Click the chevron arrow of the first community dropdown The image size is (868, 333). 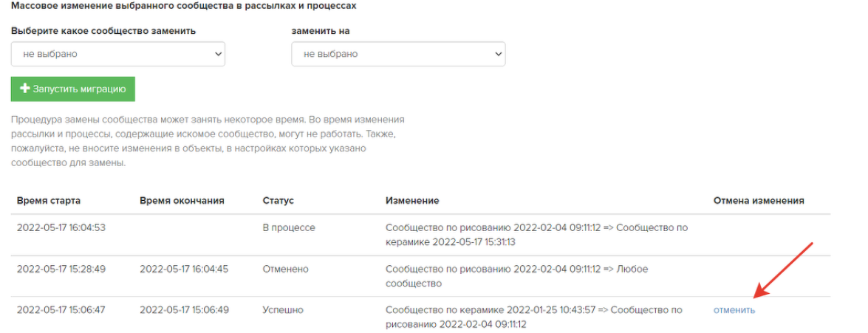[x=217, y=54]
